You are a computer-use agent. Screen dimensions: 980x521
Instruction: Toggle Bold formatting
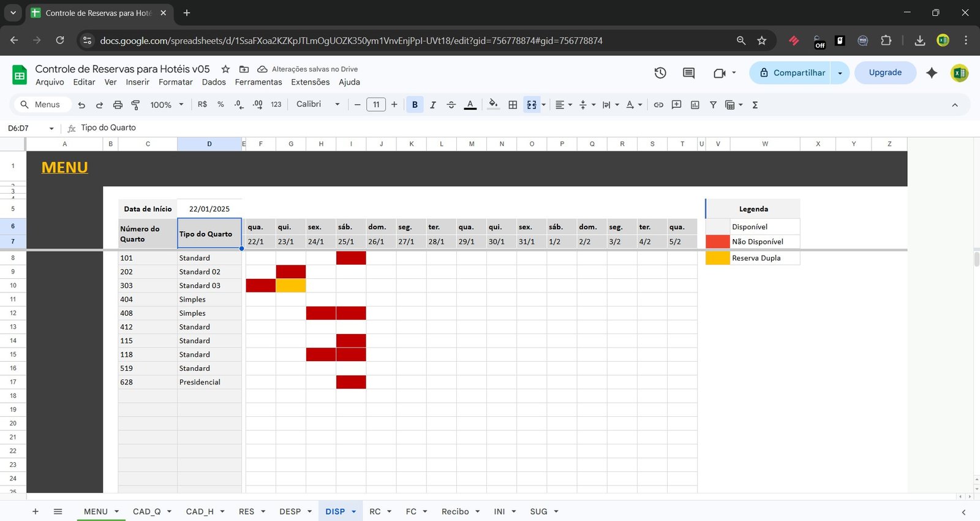pos(415,105)
